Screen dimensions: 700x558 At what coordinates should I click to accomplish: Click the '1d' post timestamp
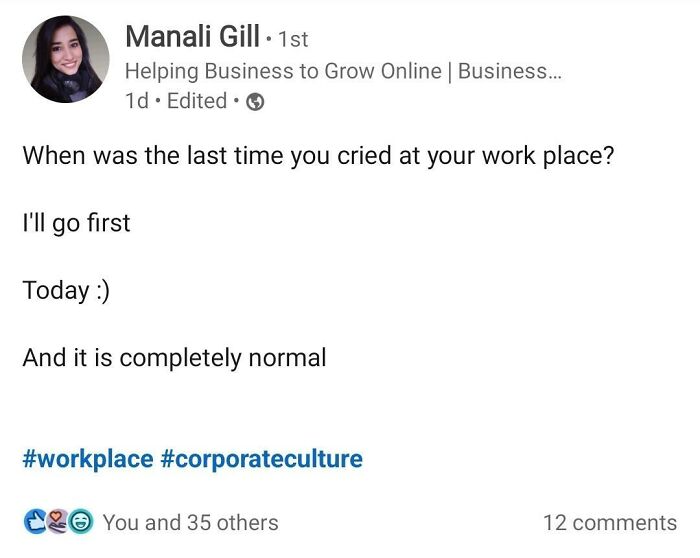point(136,101)
